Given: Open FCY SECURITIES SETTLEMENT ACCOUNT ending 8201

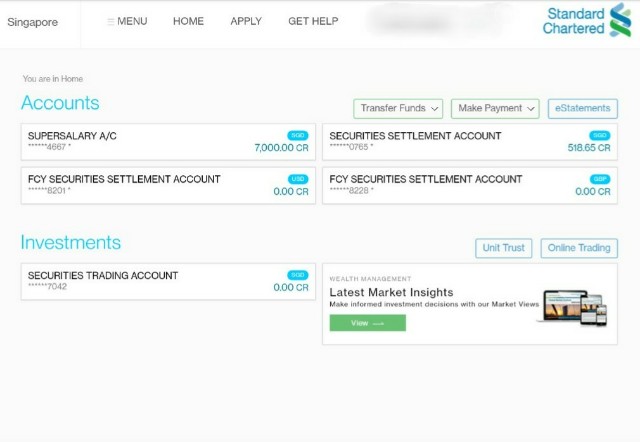Looking at the screenshot, I should 168,186.
